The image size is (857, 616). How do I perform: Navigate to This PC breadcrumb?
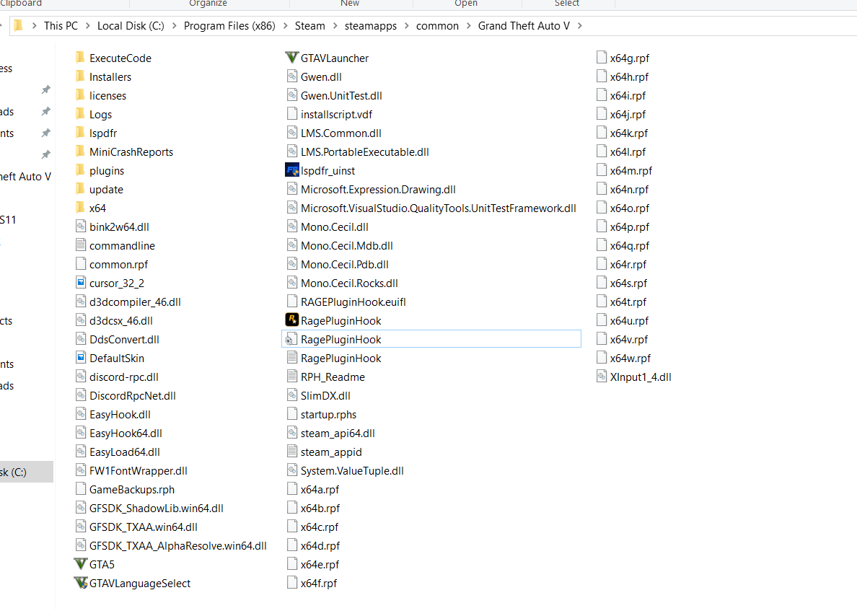(61, 26)
